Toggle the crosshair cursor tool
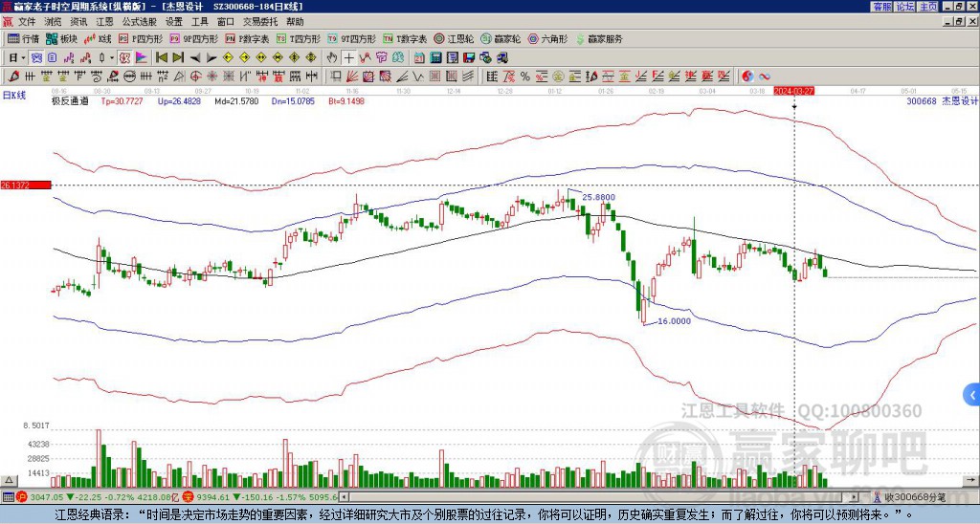The image size is (980, 524). coord(348,58)
